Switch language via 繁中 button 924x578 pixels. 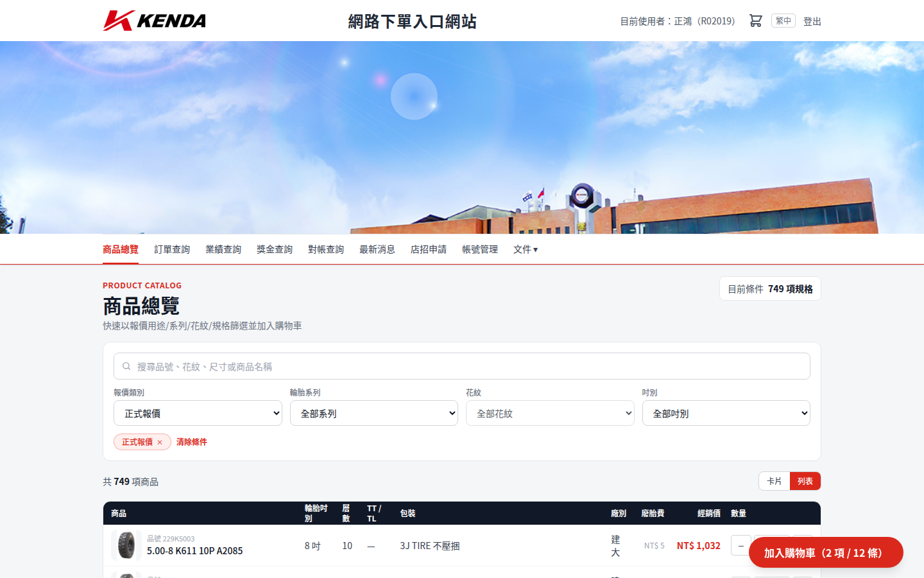[x=783, y=21]
